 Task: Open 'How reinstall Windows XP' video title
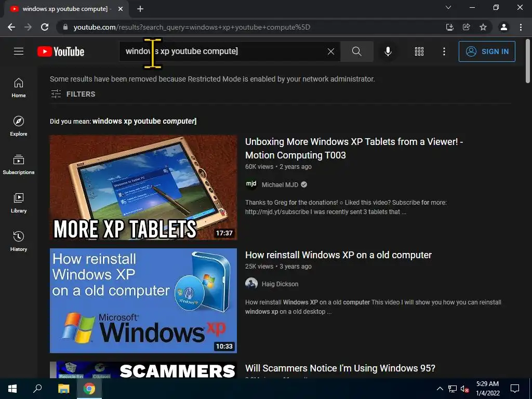pyautogui.click(x=338, y=255)
